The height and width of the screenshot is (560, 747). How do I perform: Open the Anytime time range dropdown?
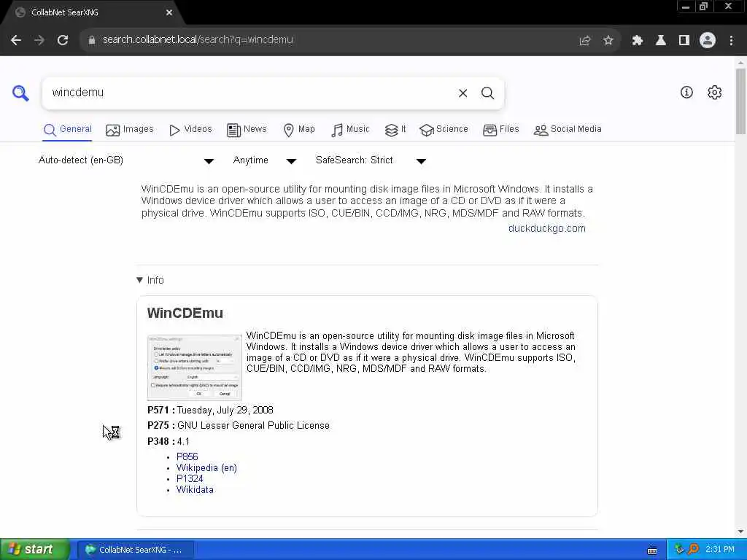[264, 160]
